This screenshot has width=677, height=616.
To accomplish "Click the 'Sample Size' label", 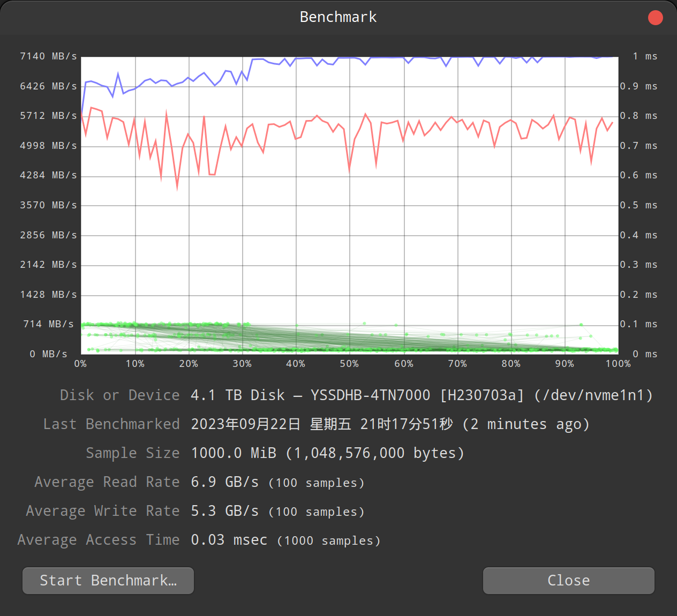I will pyautogui.click(x=133, y=453).
